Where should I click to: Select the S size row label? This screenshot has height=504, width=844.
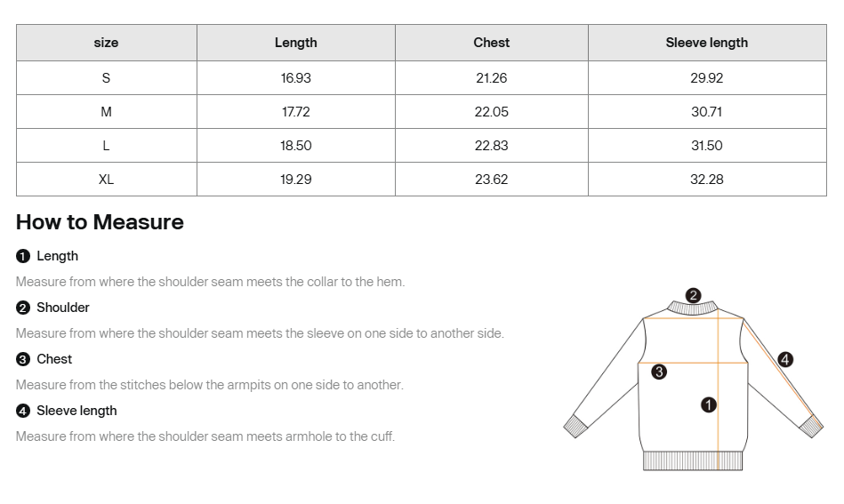point(106,78)
